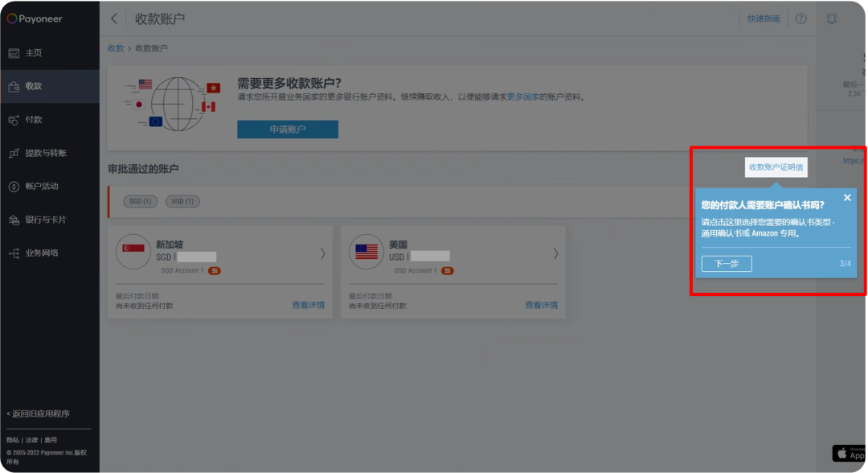This screenshot has height=473, width=868.
Task: Filter accounts by SGD (1)
Action: click(x=140, y=201)
